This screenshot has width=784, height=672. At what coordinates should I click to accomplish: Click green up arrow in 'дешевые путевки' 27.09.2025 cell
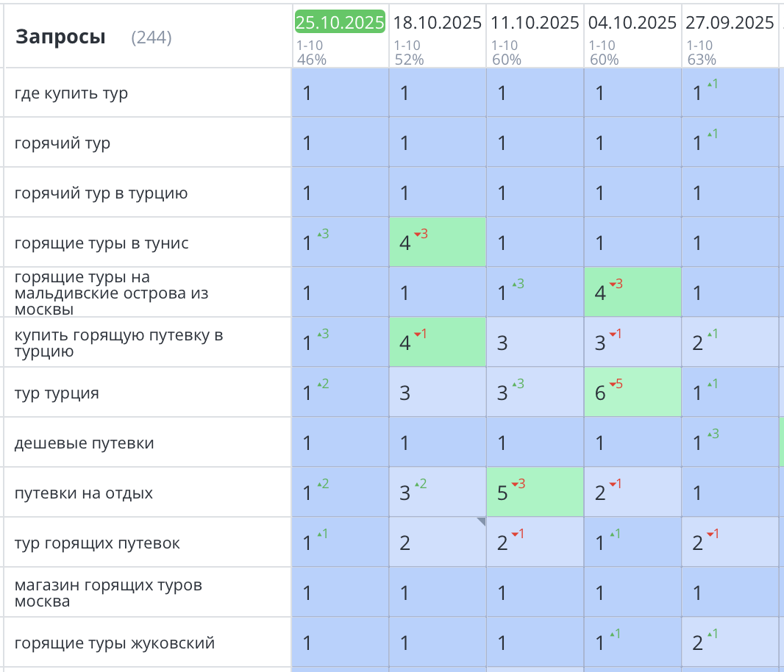[709, 435]
